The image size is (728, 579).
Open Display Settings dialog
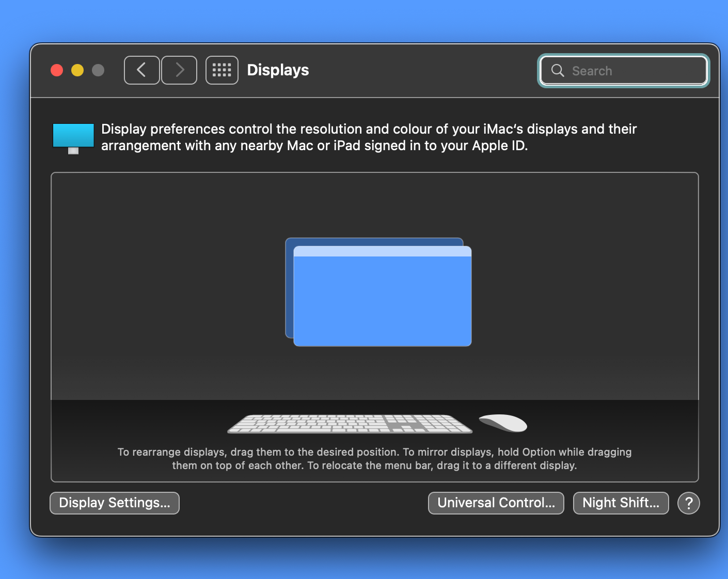pos(115,503)
